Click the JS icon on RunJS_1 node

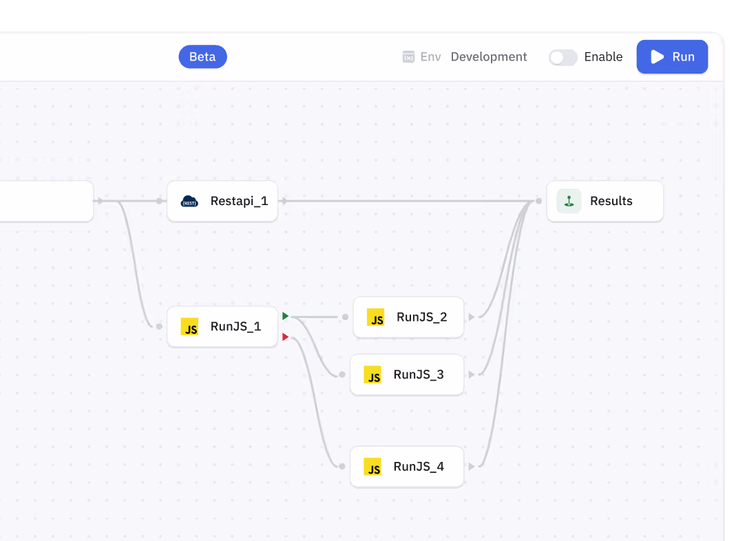click(189, 326)
